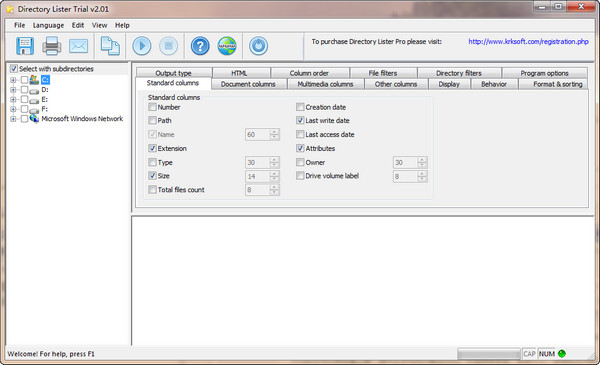Expand the D: drive tree node
The height and width of the screenshot is (365, 600).
[x=13, y=90]
